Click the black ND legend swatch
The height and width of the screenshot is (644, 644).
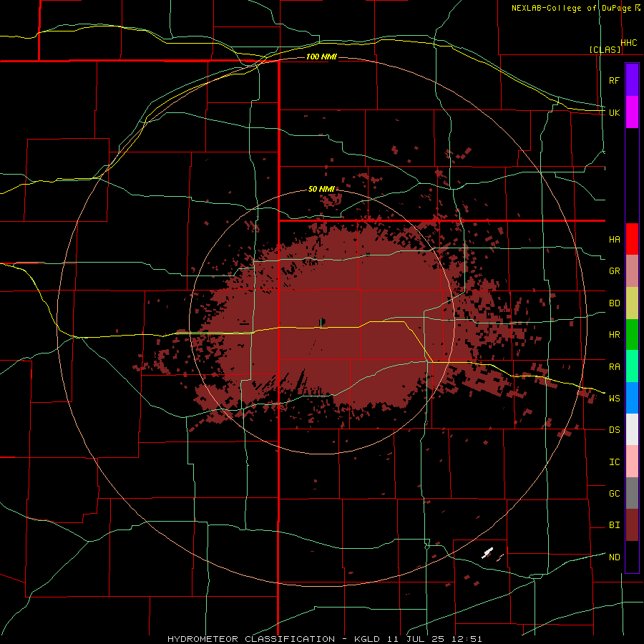click(x=632, y=557)
